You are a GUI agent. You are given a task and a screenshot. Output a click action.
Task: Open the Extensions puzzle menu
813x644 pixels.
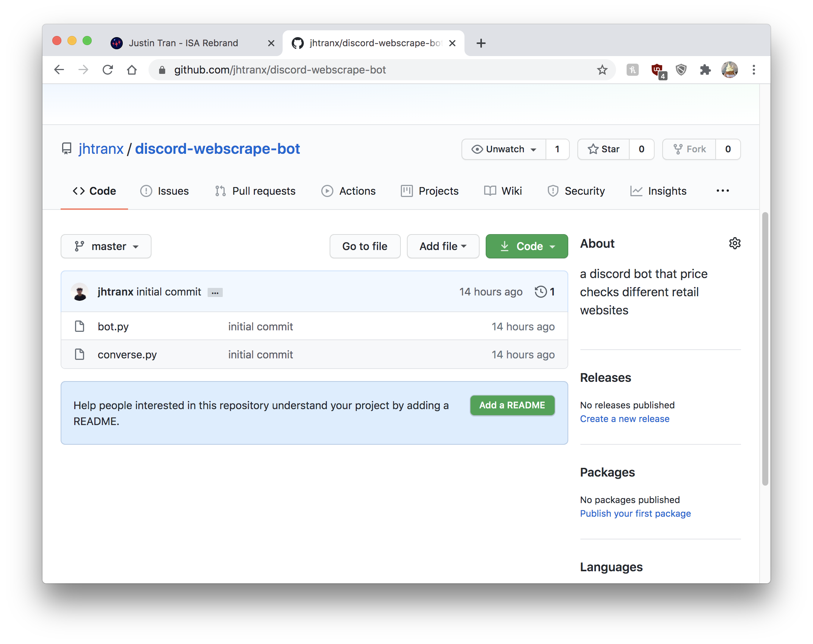705,70
